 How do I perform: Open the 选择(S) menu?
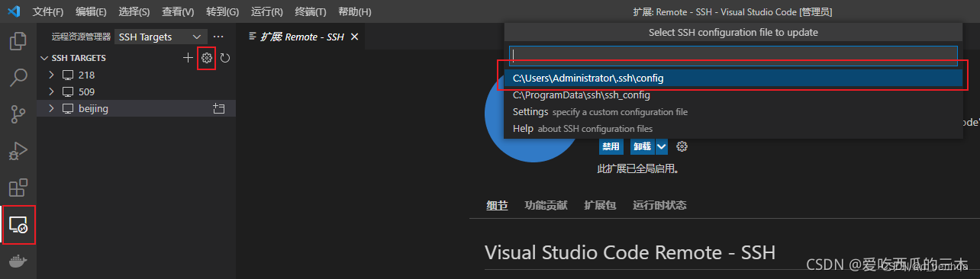click(x=134, y=12)
